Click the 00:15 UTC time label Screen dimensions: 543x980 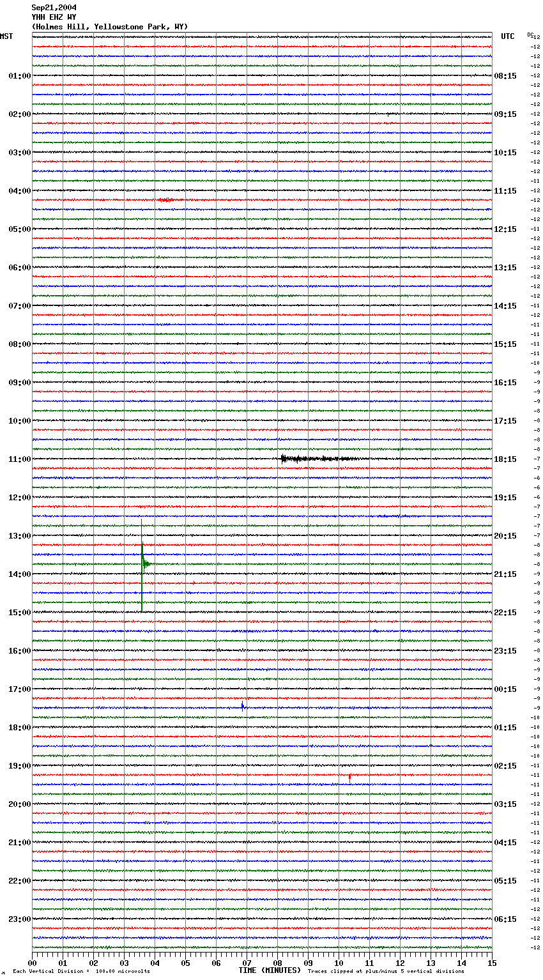click(x=505, y=689)
